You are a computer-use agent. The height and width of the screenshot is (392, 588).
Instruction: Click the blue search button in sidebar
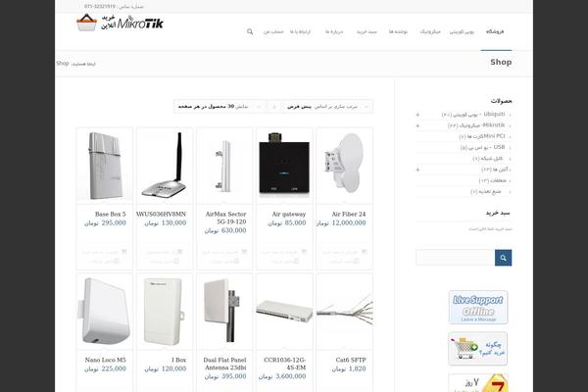pyautogui.click(x=504, y=258)
